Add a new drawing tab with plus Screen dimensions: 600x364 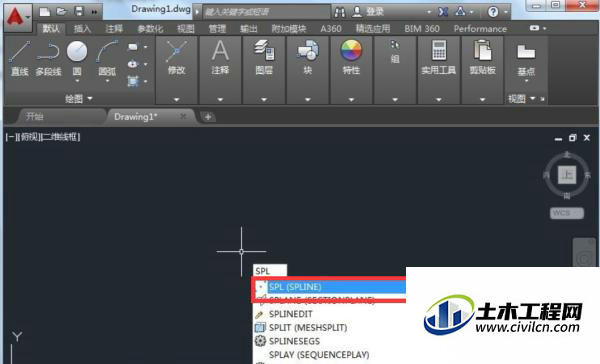[x=208, y=117]
